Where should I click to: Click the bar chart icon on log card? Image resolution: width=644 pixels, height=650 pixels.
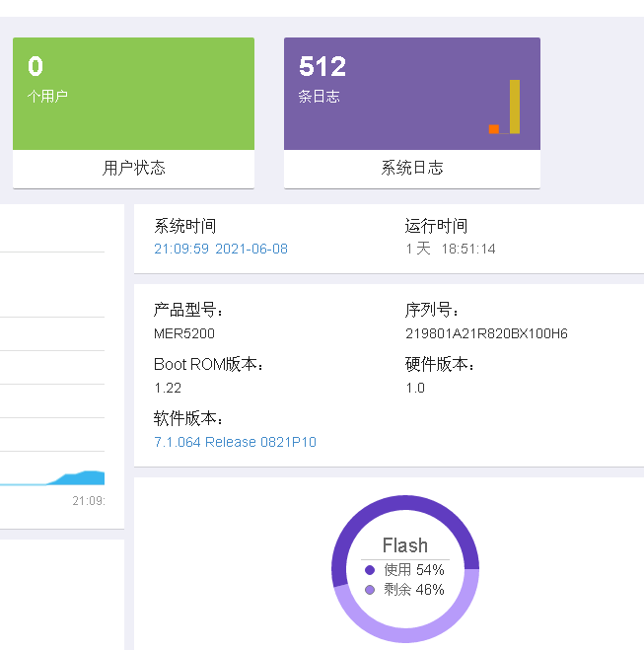[x=505, y=108]
